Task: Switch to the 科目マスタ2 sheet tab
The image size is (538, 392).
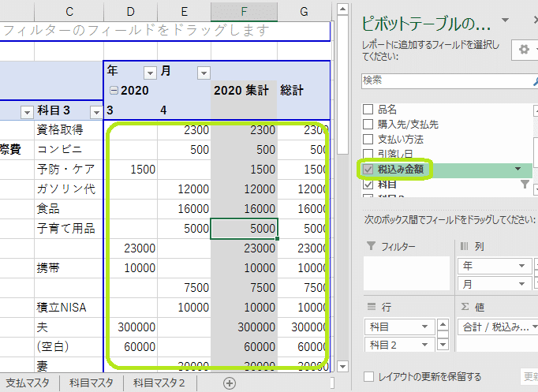Action: [x=159, y=383]
